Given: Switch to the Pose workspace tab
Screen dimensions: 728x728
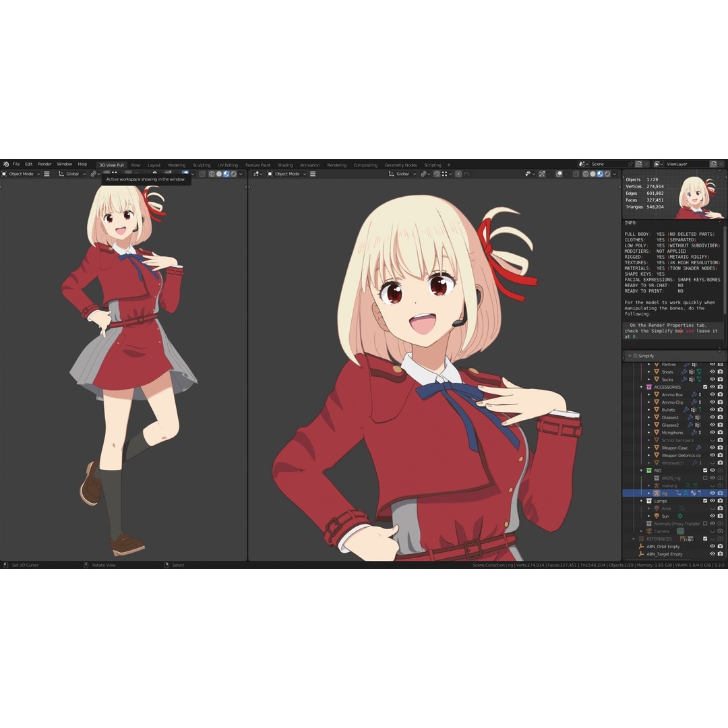Looking at the screenshot, I should (135, 165).
